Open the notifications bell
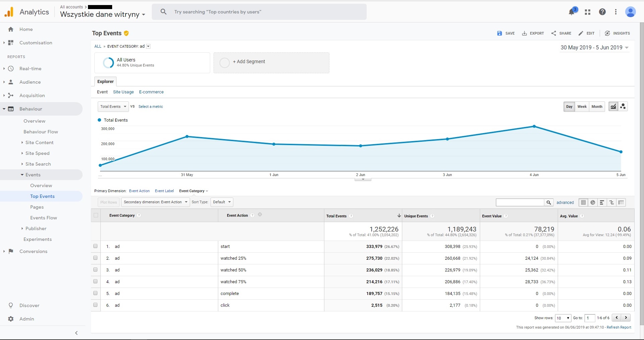 [571, 12]
